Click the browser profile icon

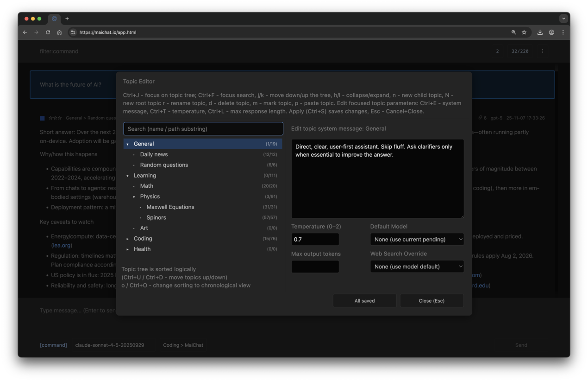(551, 32)
